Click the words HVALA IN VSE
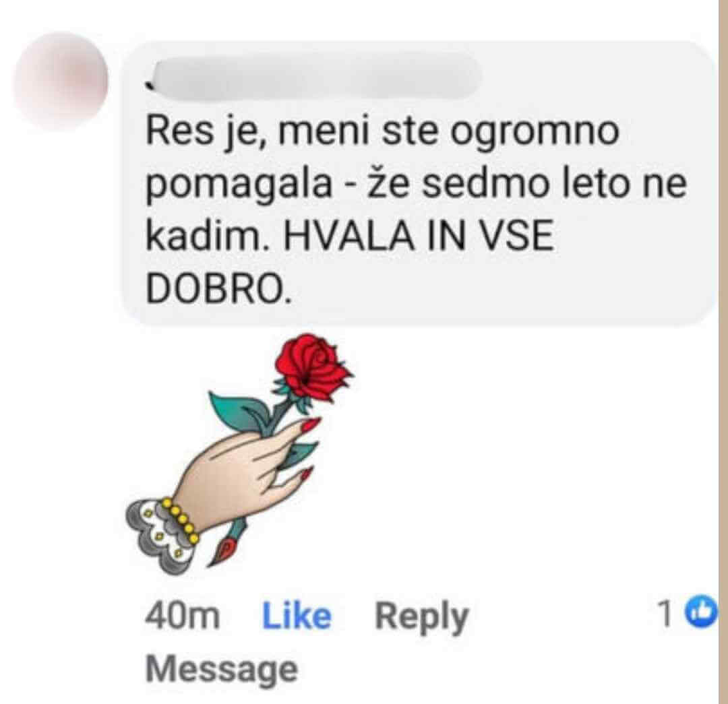Viewport: 728px width, 704px height. 419,236
